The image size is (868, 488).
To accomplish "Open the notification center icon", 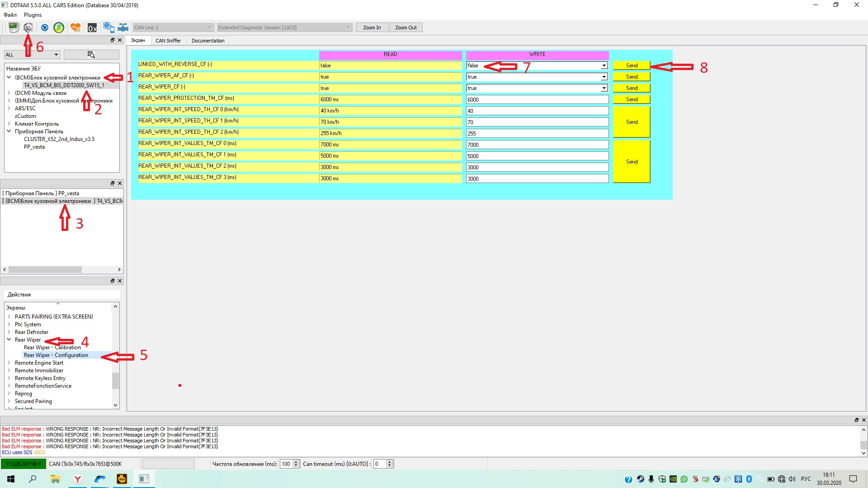I will (853, 479).
